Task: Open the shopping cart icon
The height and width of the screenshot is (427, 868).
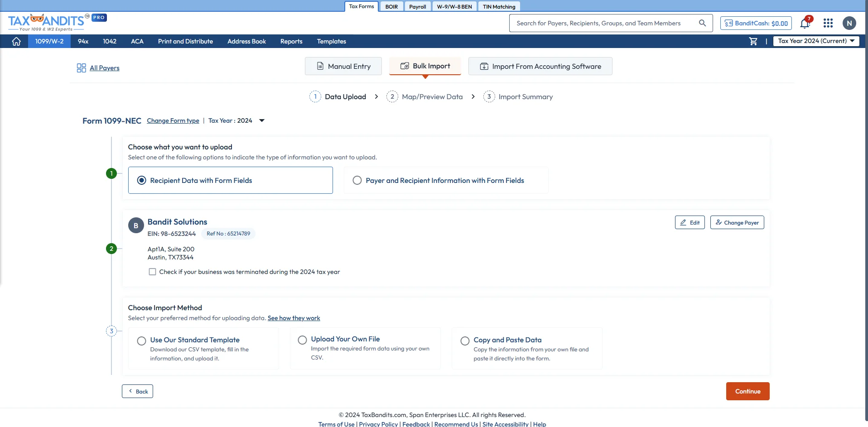Action: pyautogui.click(x=753, y=41)
